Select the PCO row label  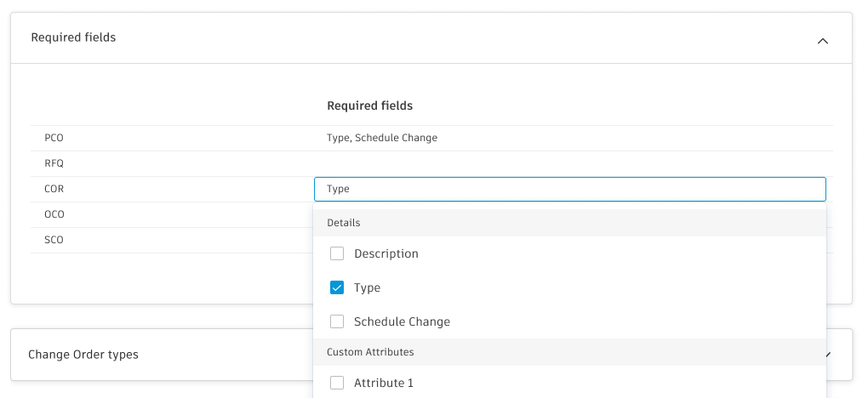point(54,138)
